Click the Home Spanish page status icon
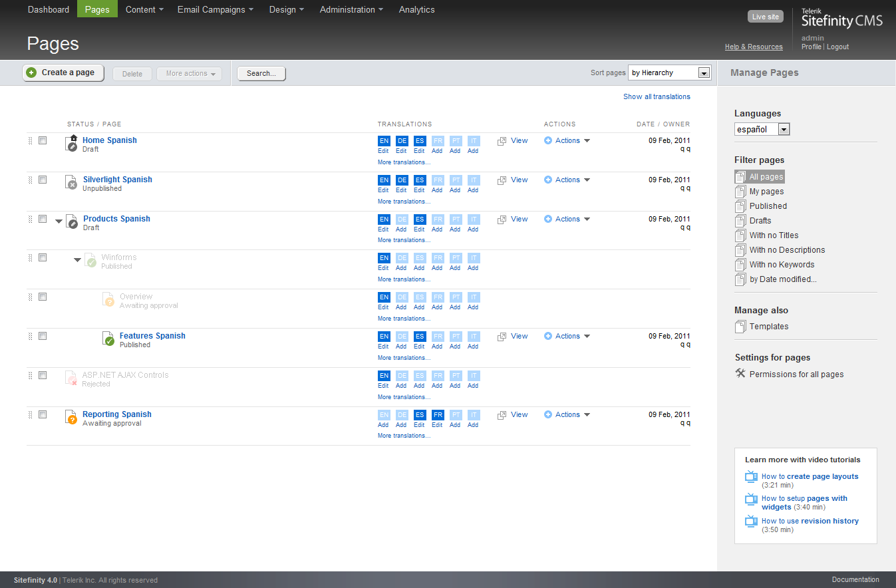The width and height of the screenshot is (896, 588). (73, 143)
